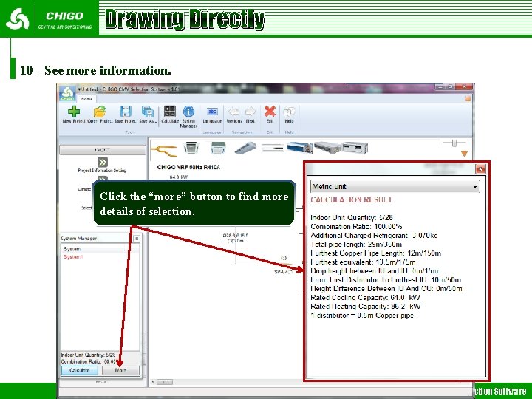Image resolution: width=532 pixels, height=399 pixels.
Task: Switch to the Home ribbon tab
Action: [86, 99]
